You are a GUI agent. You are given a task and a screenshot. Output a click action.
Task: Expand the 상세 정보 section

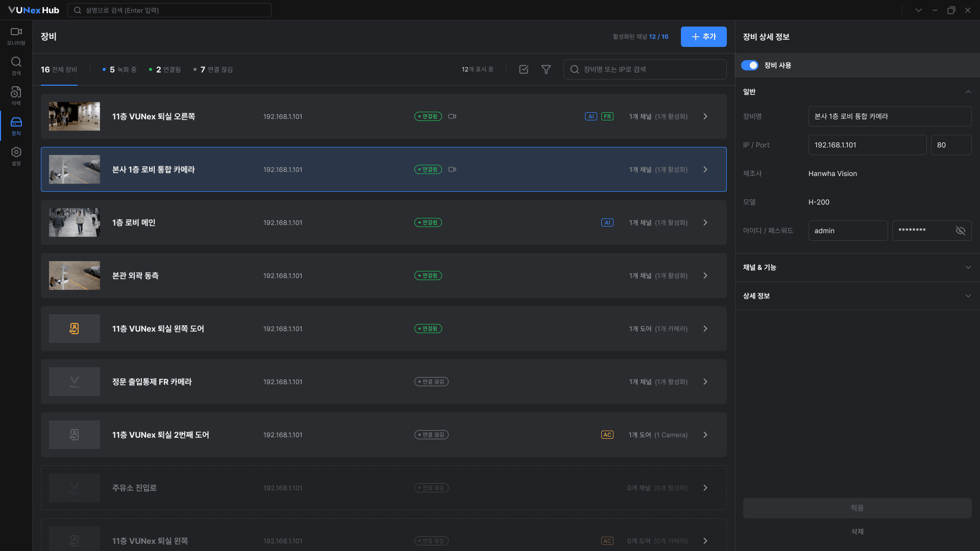pos(968,296)
